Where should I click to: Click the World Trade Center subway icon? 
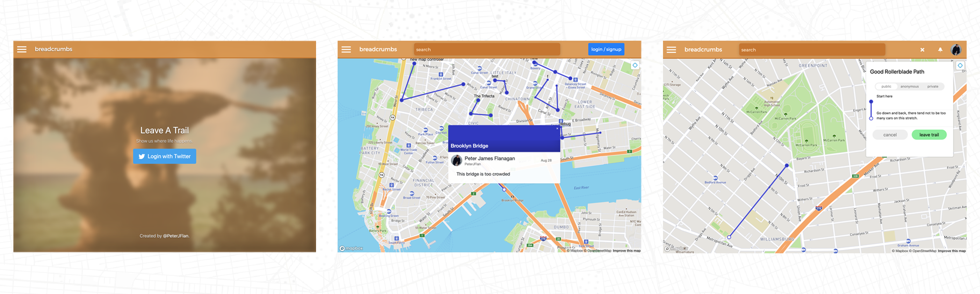coord(409,146)
